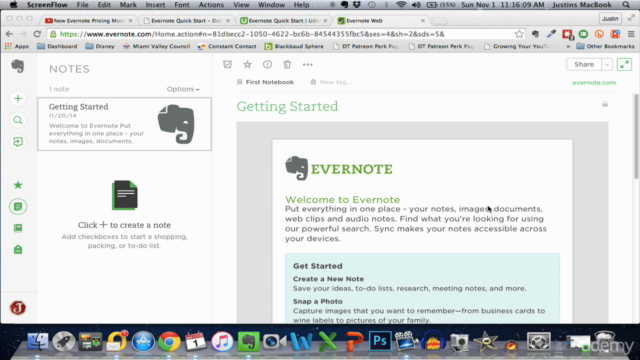Launch Google Chrome from the dock
The width and height of the screenshot is (640, 360).
(x=169, y=341)
